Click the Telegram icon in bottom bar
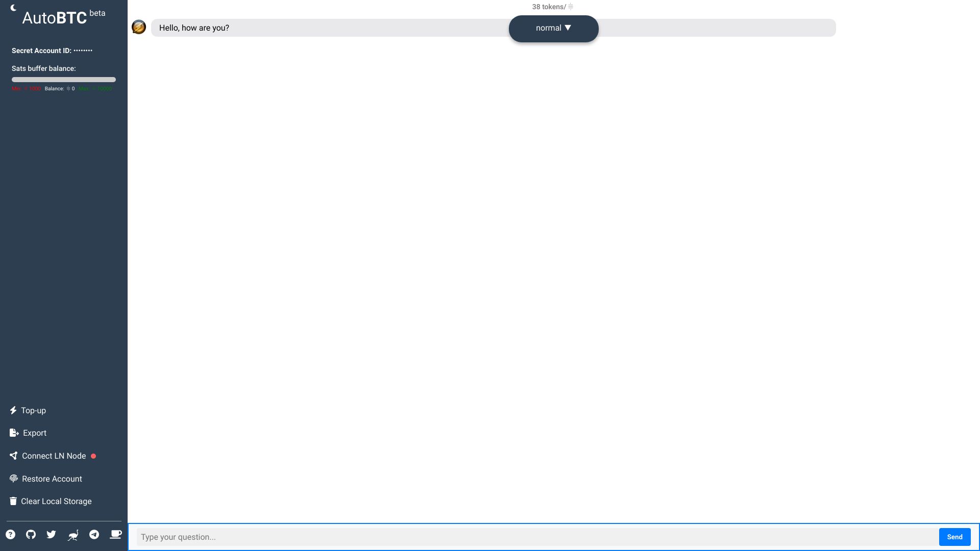The height and width of the screenshot is (551, 980). tap(94, 534)
